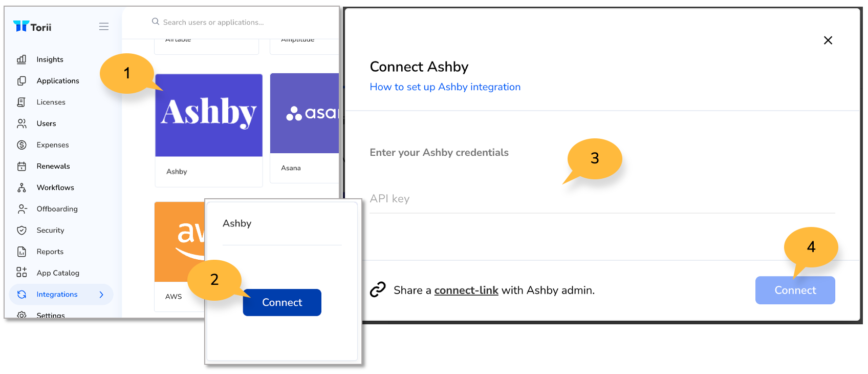Click the Expenses dollar icon
This screenshot has height=374, width=868.
point(21,145)
